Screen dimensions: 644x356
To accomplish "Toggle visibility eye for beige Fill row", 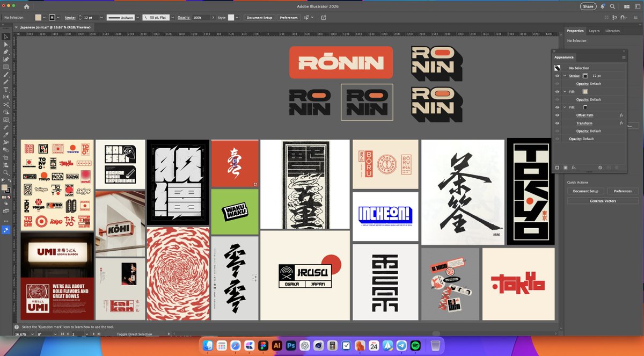I will [x=558, y=91].
